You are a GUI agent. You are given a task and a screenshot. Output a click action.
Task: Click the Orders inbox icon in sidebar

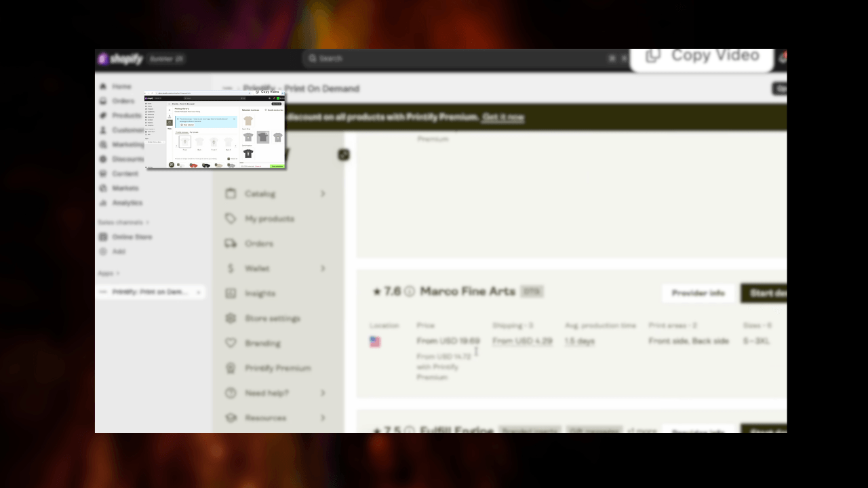103,101
